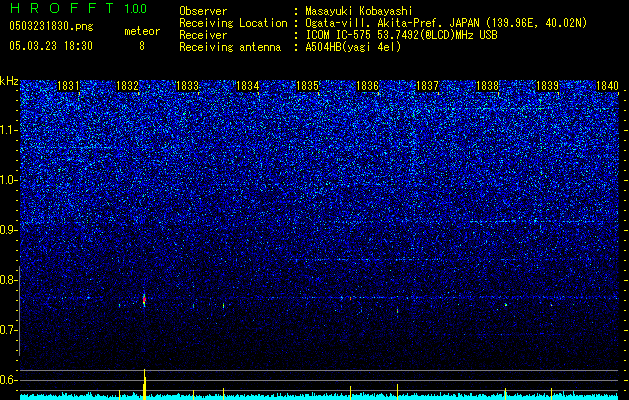The height and width of the screenshot is (400, 629).
Task: Click time marker 1838
Action: 487,86
